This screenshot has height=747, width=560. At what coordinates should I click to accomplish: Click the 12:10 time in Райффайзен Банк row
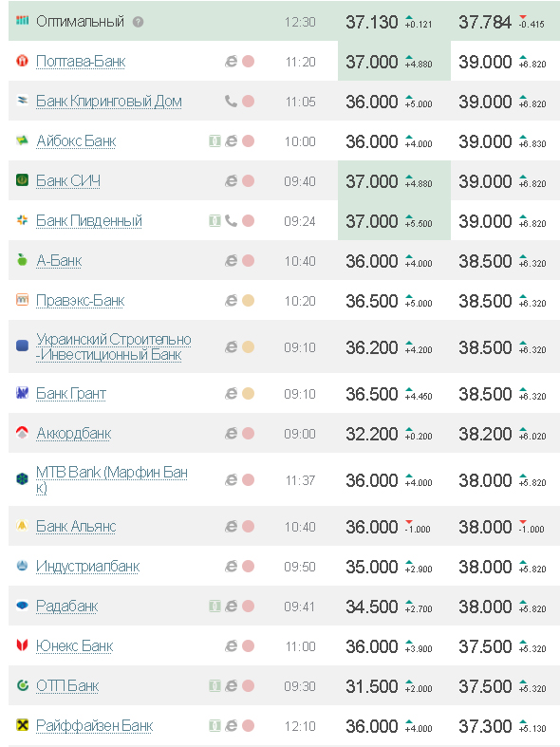300,726
